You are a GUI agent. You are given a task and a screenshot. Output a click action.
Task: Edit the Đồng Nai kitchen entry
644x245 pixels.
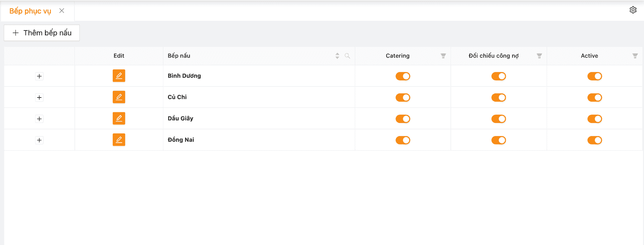tap(119, 140)
